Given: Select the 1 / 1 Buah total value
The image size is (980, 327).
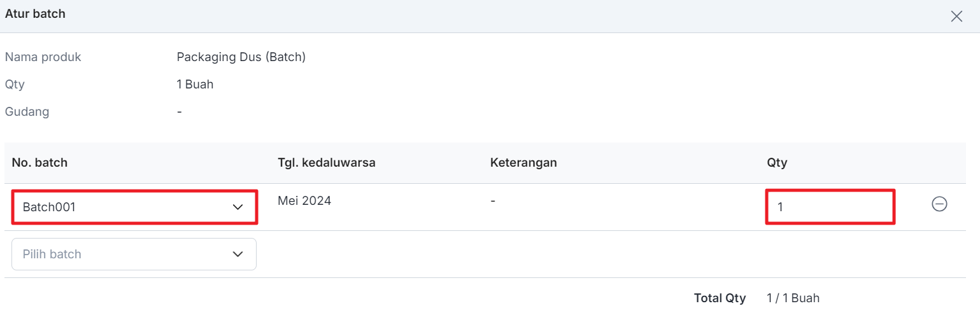Looking at the screenshot, I should click(x=793, y=298).
